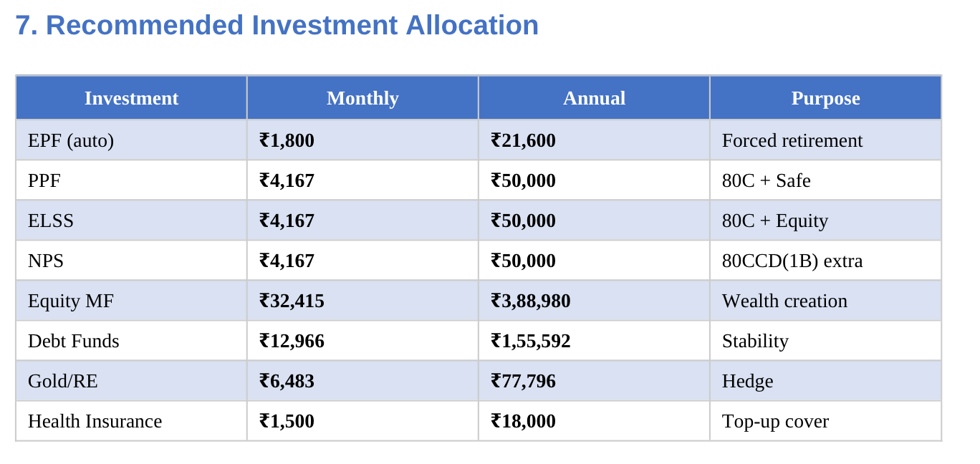Click the Purpose column header
The width and height of the screenshot is (980, 464).
[x=825, y=98]
